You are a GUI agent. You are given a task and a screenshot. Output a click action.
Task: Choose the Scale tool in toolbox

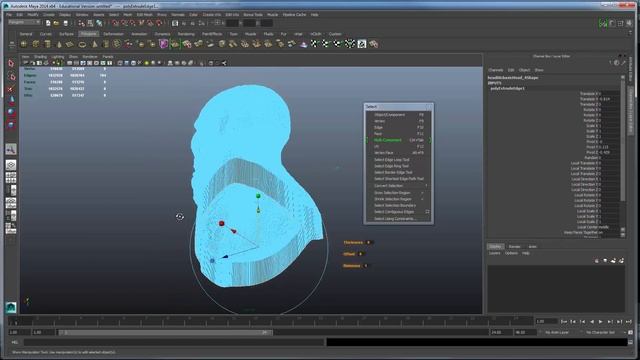coord(11,125)
